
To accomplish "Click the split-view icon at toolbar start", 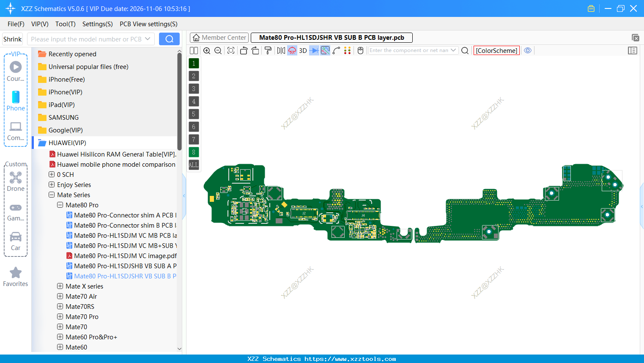I will point(194,50).
